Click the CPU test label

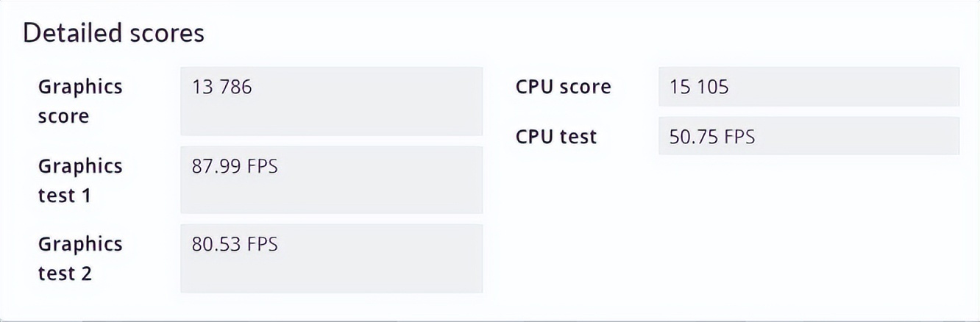[555, 136]
